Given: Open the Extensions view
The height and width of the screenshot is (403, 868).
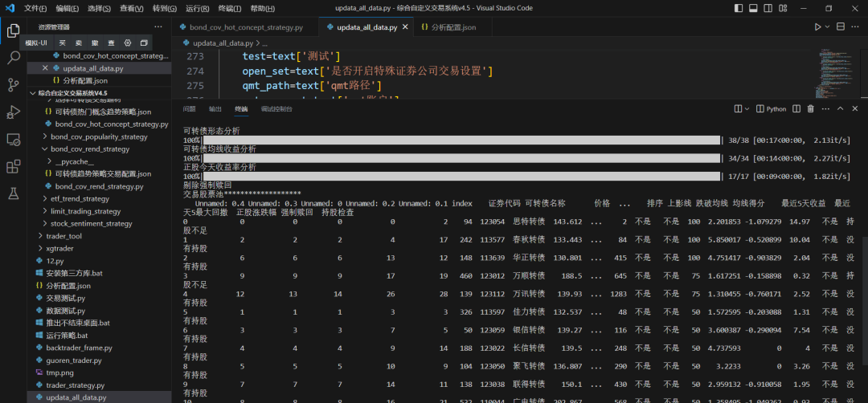Looking at the screenshot, I should coord(14,166).
